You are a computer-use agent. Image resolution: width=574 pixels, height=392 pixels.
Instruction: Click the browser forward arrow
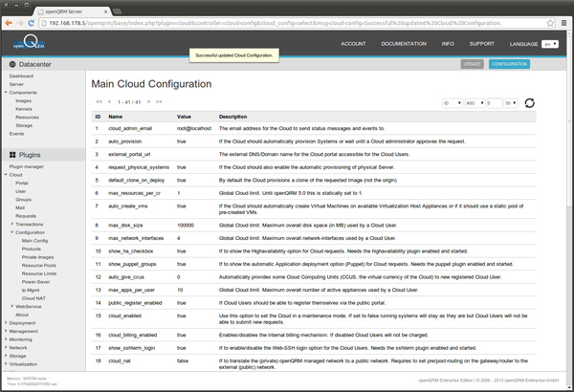(x=20, y=23)
